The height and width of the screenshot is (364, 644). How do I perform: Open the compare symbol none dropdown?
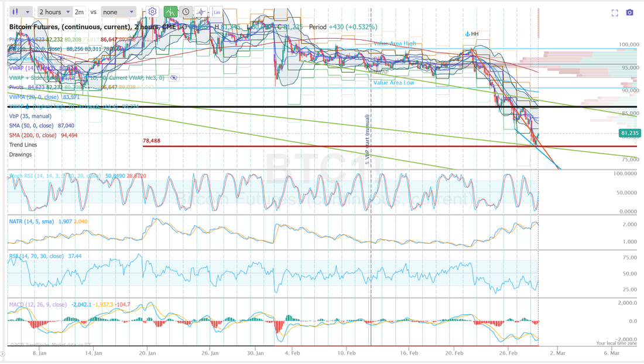pos(118,12)
